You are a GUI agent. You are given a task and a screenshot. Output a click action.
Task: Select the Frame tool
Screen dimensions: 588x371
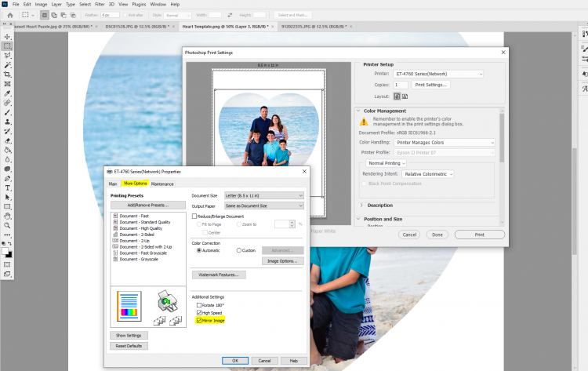coord(7,84)
